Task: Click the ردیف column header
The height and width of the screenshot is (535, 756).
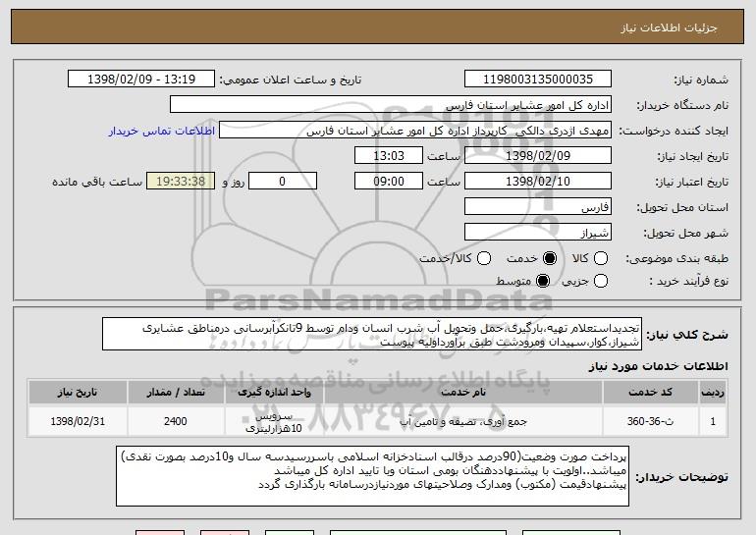Action: tap(713, 393)
